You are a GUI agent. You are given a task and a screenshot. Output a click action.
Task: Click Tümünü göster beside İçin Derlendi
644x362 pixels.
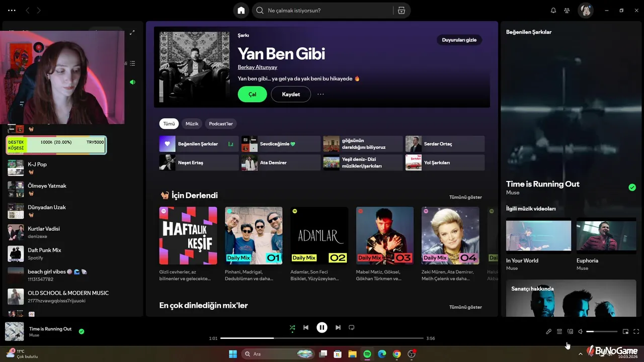(465, 197)
